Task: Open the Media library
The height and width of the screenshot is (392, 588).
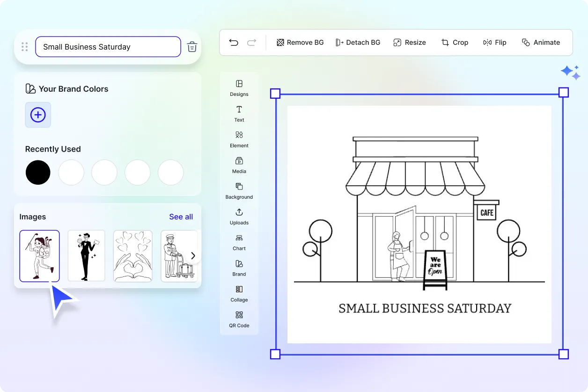Action: click(239, 166)
